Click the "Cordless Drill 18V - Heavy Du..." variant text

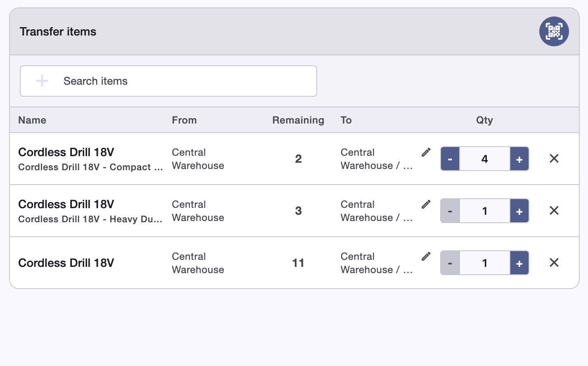tap(90, 219)
